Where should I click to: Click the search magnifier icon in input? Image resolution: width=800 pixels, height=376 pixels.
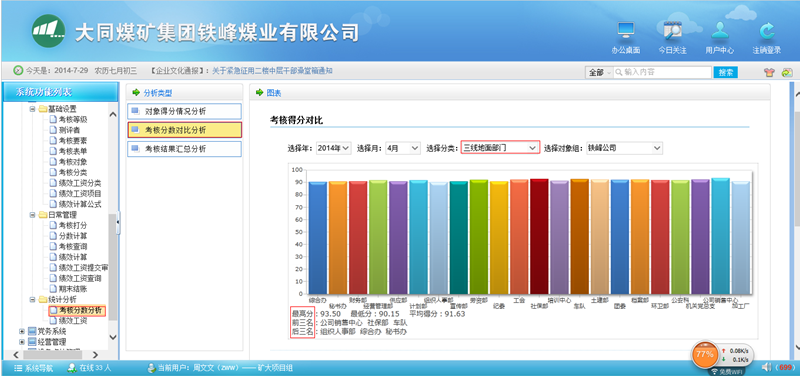click(x=619, y=72)
